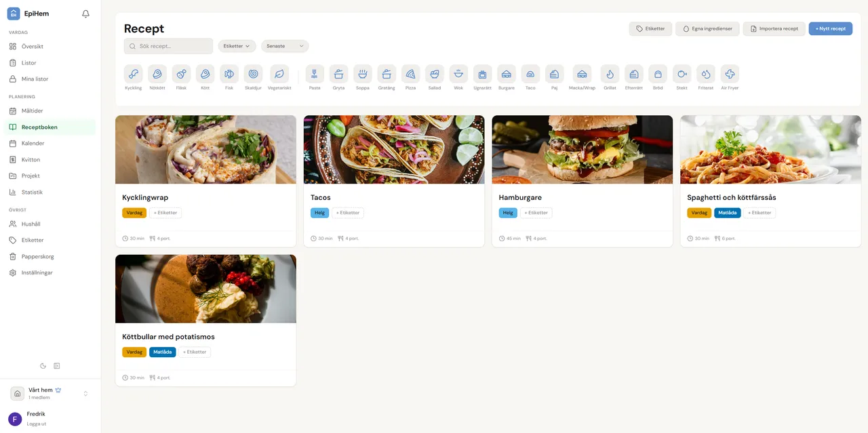Image resolution: width=868 pixels, height=433 pixels.
Task: Filter recipes by Kyckling category icon
Action: tap(133, 74)
